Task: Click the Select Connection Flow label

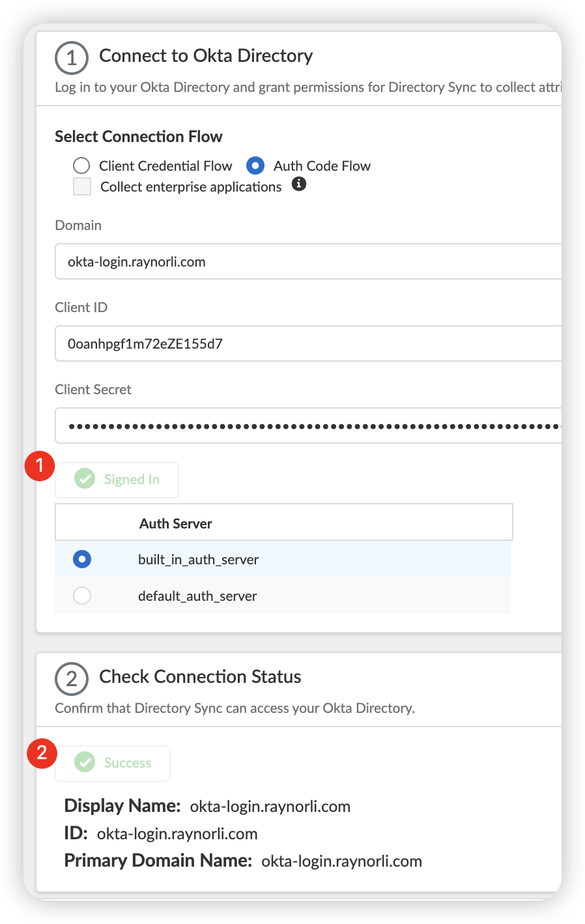Action: pyautogui.click(x=139, y=137)
